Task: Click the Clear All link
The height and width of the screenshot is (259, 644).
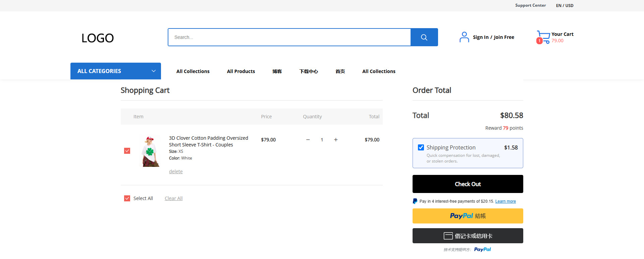Action: coord(173,198)
